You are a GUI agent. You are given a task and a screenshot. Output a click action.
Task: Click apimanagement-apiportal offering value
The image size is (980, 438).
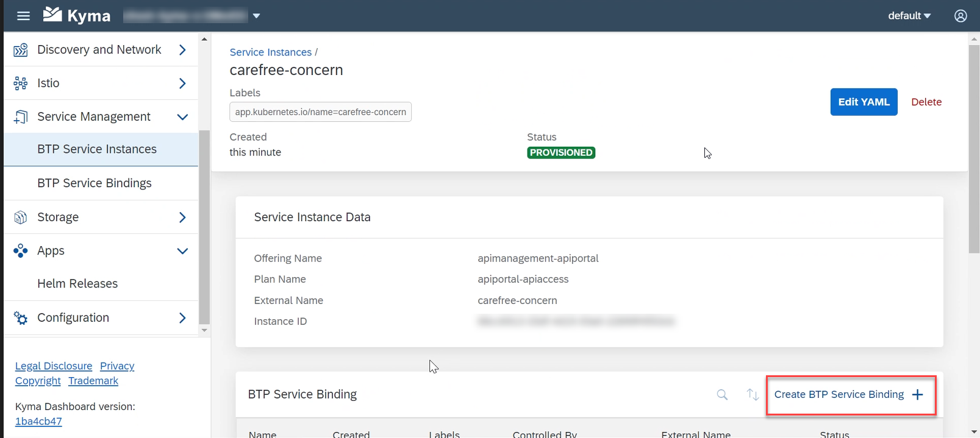(538, 258)
